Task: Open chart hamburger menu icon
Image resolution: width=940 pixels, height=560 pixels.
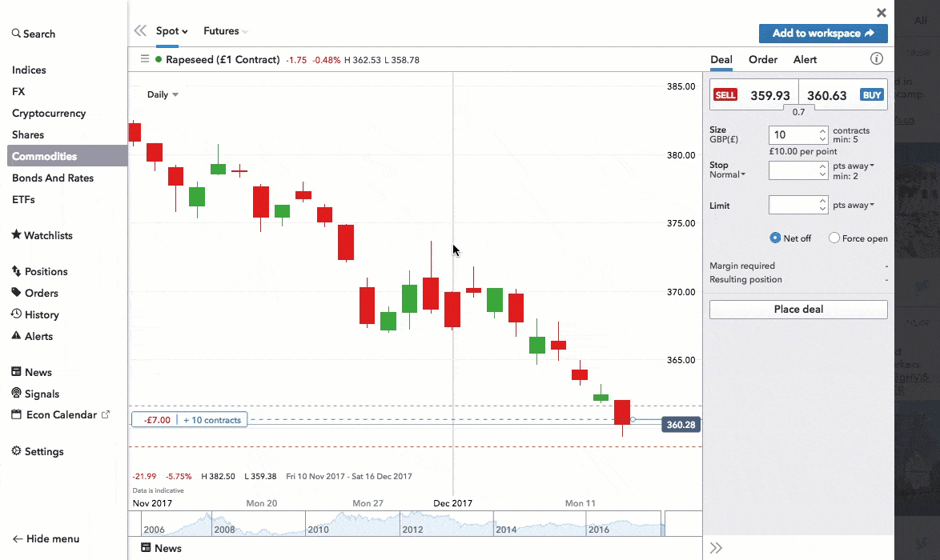Action: pyautogui.click(x=144, y=58)
